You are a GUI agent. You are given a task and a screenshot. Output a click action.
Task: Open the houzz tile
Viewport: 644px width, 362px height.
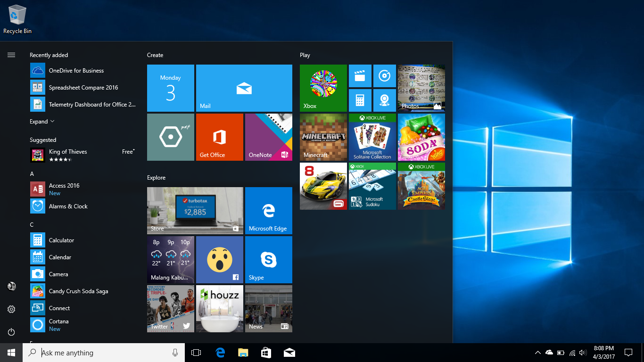(x=220, y=309)
